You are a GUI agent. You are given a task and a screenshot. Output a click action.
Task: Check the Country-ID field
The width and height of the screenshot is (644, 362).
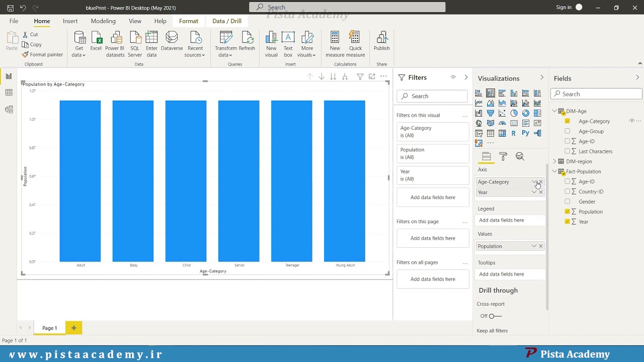568,192
